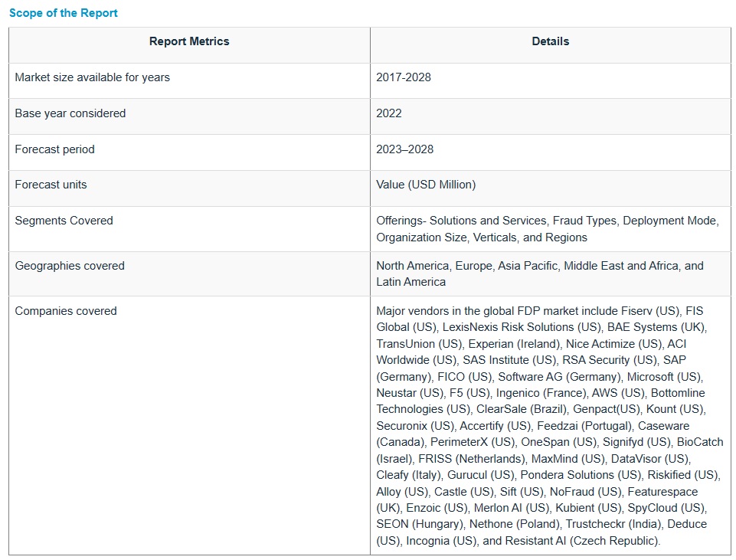
Task: Select the 'Forecast units' row label
Action: click(x=51, y=185)
